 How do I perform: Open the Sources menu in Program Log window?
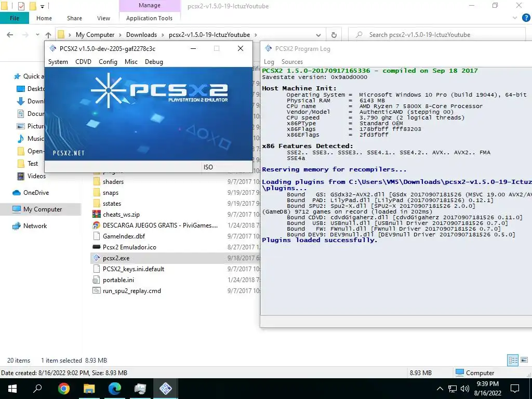click(292, 62)
